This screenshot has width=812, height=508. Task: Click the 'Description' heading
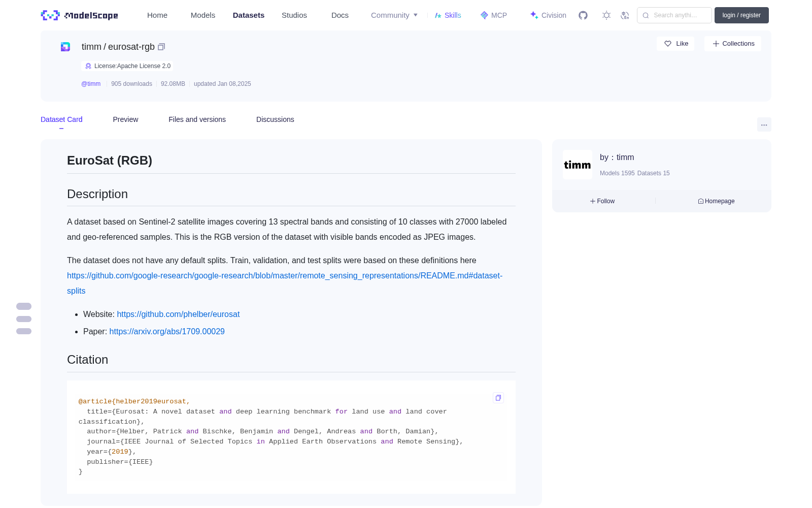97,194
